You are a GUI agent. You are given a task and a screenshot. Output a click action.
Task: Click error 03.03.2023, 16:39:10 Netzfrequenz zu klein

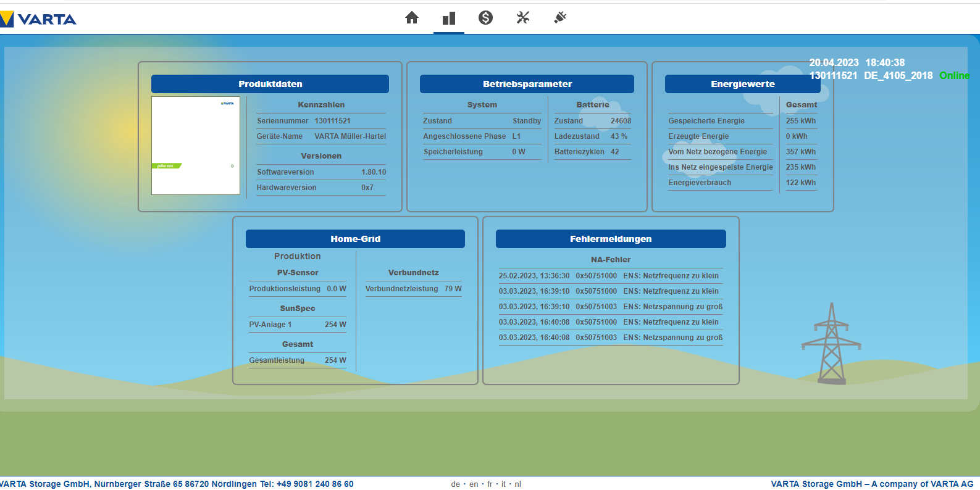point(611,291)
